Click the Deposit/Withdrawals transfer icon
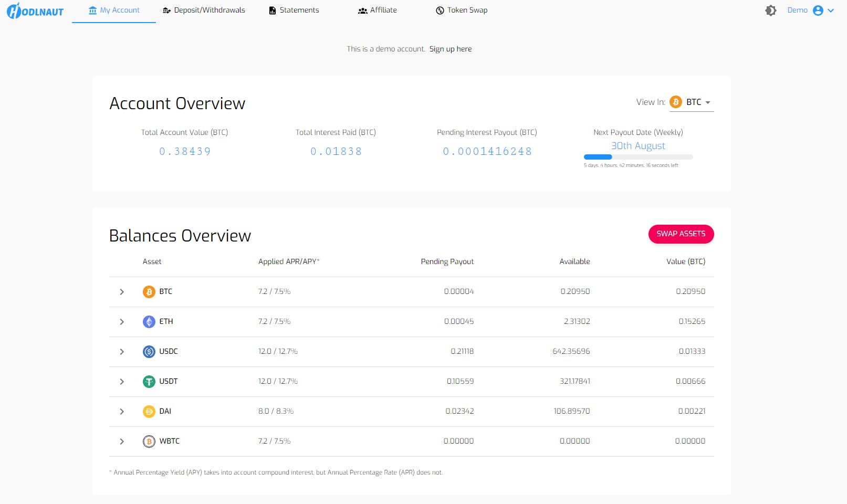 click(166, 10)
